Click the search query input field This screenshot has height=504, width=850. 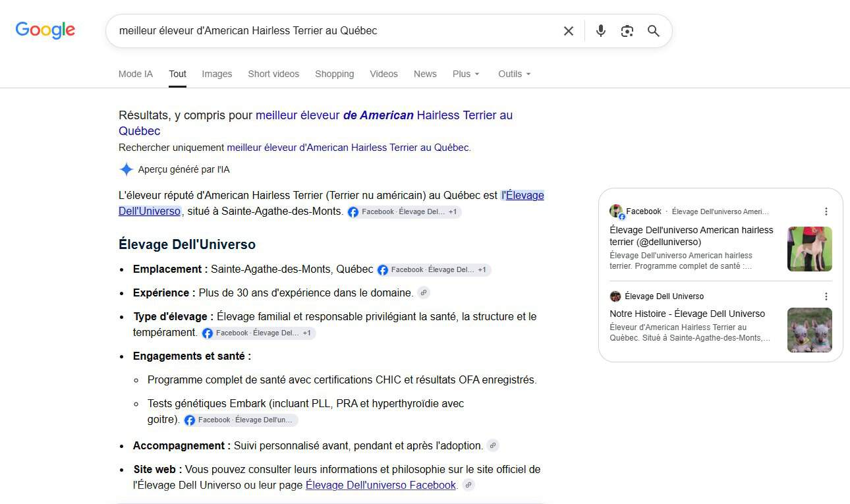click(336, 31)
